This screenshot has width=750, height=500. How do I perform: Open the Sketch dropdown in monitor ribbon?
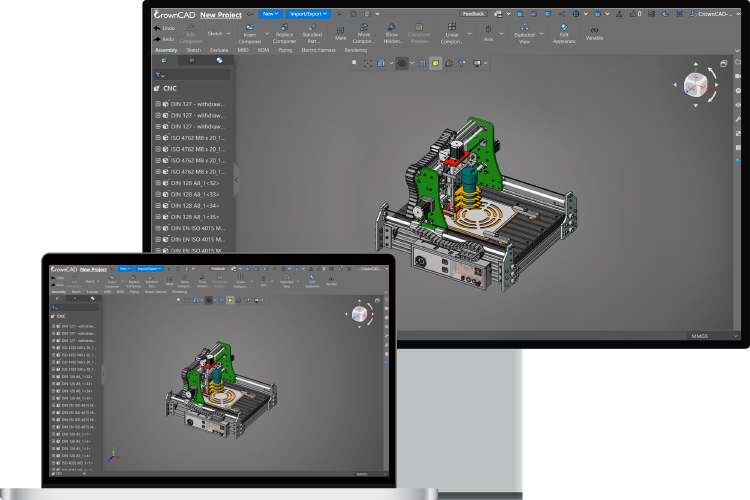[x=219, y=33]
